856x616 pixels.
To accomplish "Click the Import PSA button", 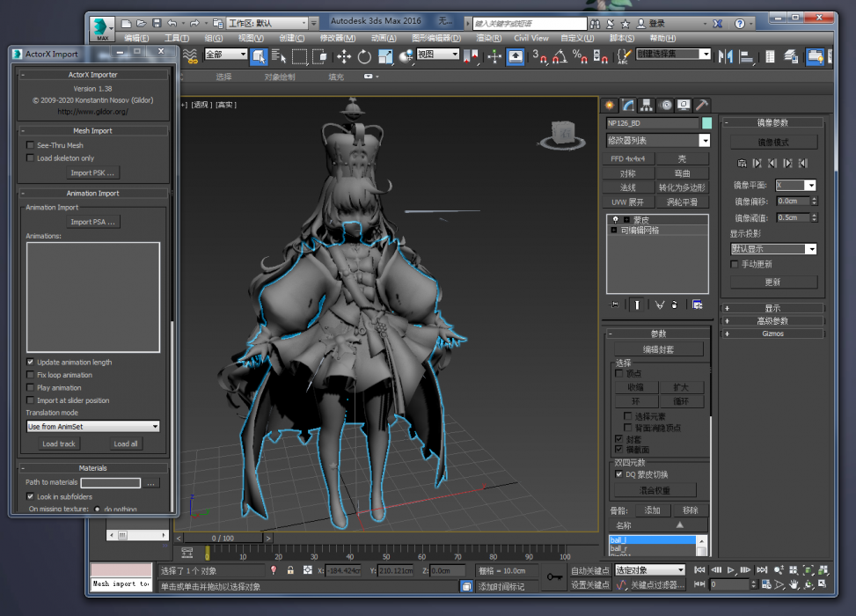I will tap(92, 222).
